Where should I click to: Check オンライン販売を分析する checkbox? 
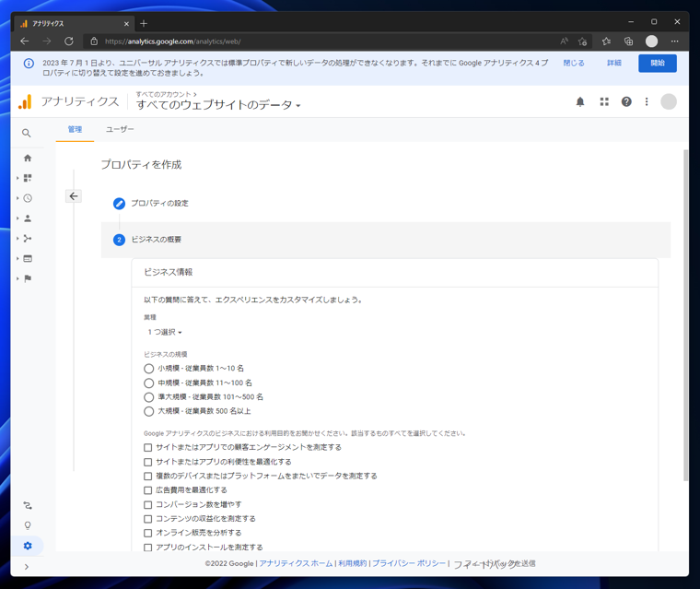point(147,533)
